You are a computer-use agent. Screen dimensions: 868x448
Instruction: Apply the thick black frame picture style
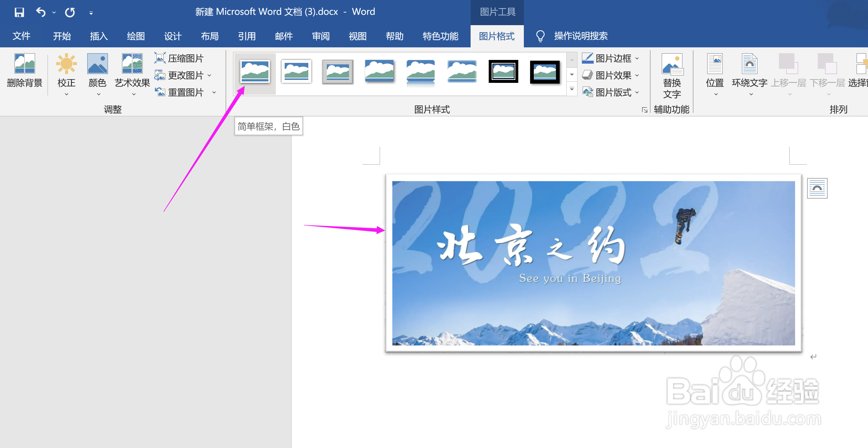pos(545,72)
